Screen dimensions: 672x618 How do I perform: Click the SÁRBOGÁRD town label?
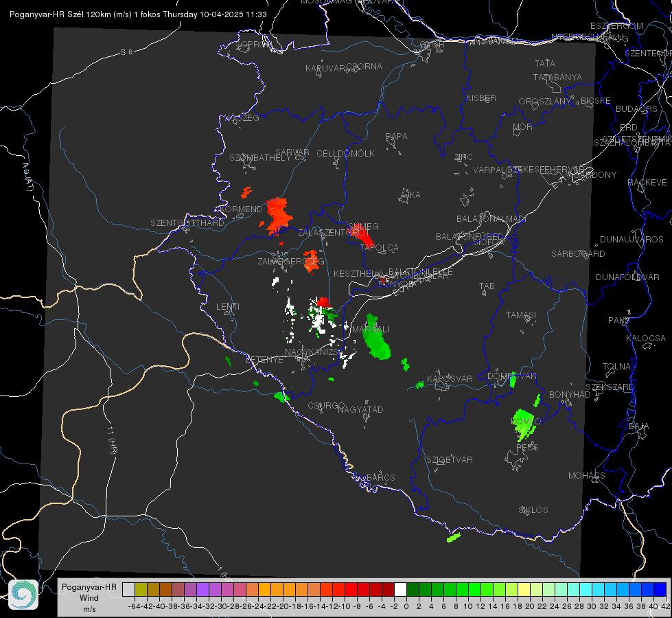578,254
